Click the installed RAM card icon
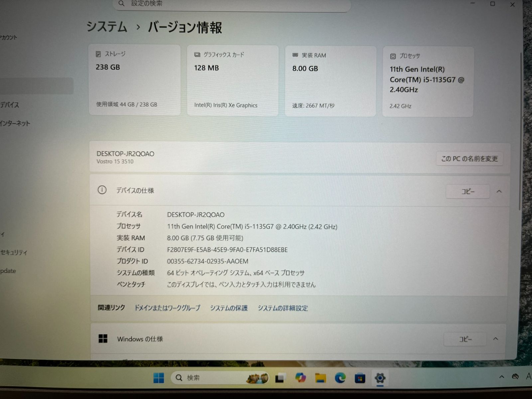This screenshot has height=399, width=532. click(x=295, y=55)
